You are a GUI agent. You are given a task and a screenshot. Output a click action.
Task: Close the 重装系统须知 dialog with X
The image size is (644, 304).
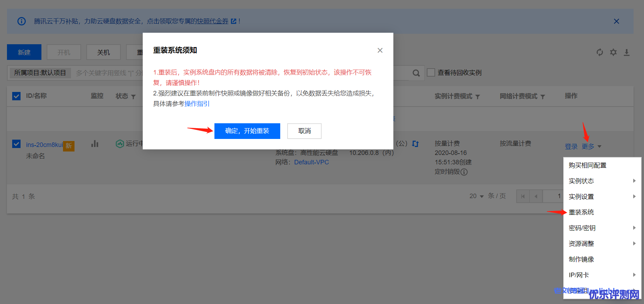pyautogui.click(x=380, y=50)
